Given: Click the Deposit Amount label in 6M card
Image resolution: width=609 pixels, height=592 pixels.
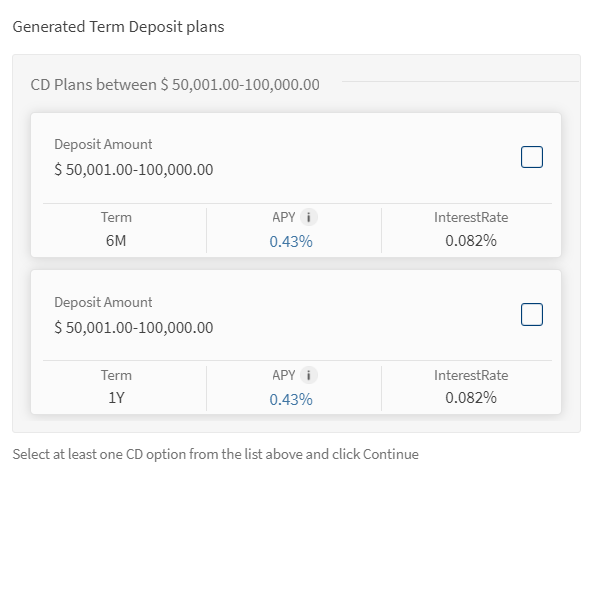Looking at the screenshot, I should coord(103,144).
